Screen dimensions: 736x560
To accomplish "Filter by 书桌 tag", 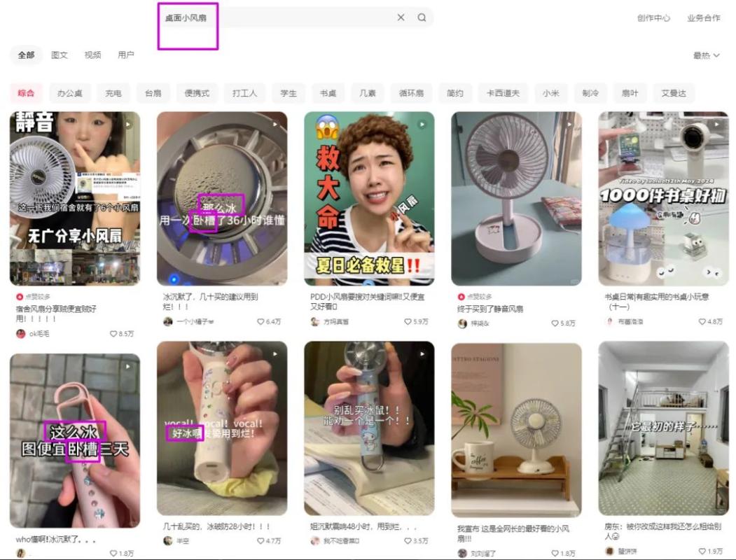I will 328,93.
